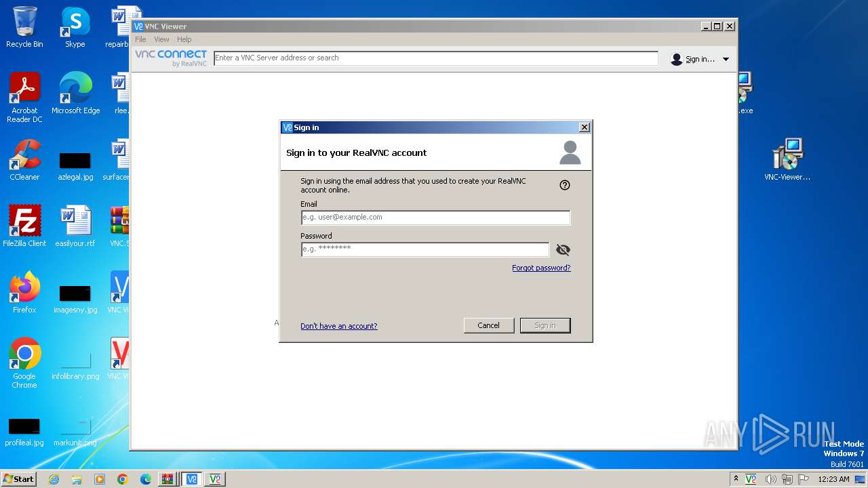The height and width of the screenshot is (488, 868).
Task: Cancel the sign in dialog
Action: [x=489, y=325]
